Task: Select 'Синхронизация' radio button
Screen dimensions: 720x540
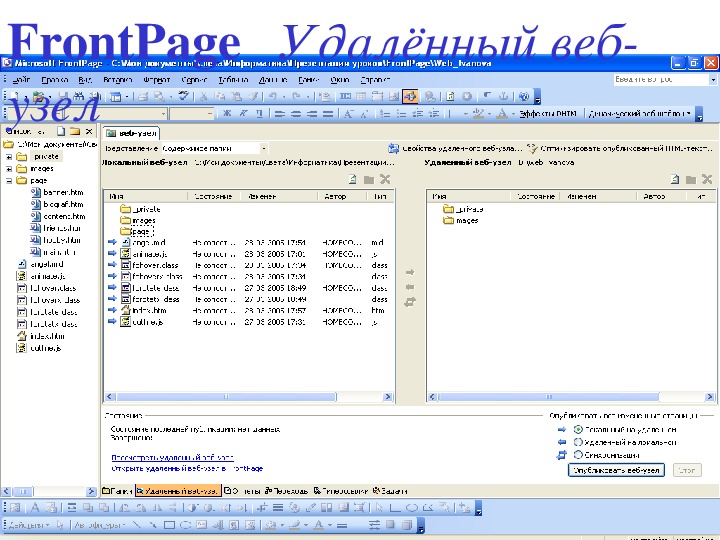Action: point(578,455)
